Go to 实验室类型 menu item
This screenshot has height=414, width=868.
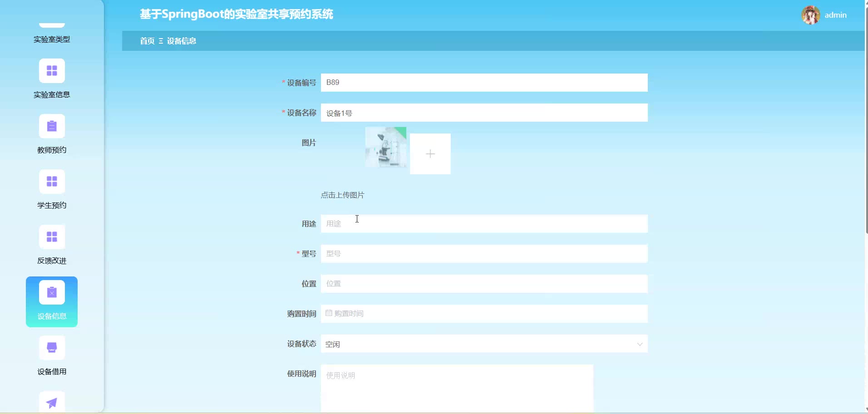click(x=52, y=39)
